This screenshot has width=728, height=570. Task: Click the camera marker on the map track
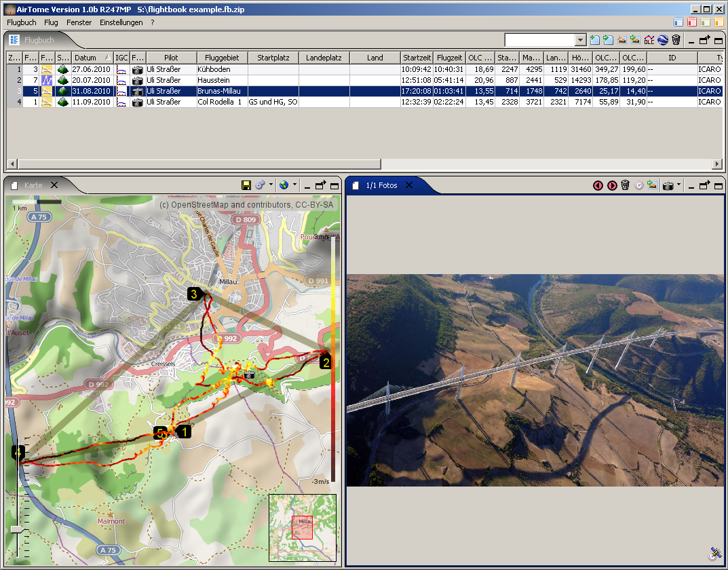click(x=249, y=375)
